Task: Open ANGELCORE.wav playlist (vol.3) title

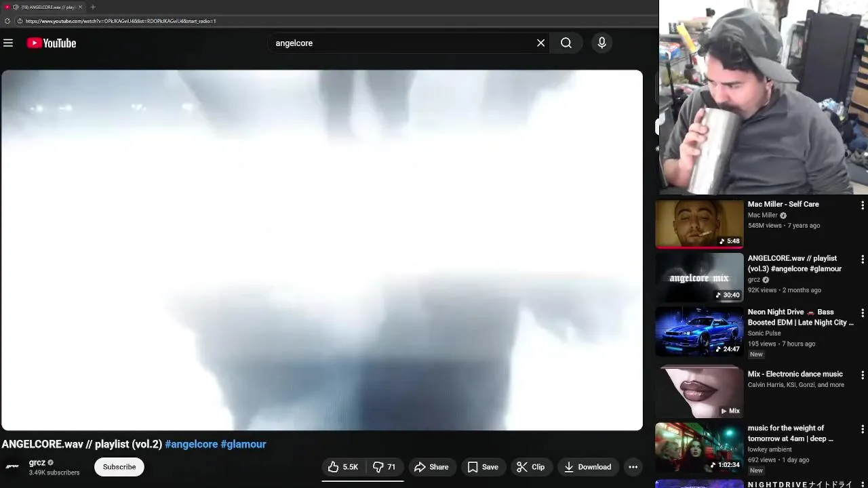Action: (795, 264)
